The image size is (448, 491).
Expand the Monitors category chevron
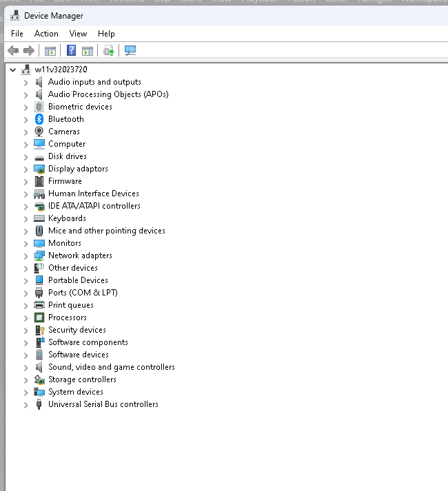tap(26, 243)
